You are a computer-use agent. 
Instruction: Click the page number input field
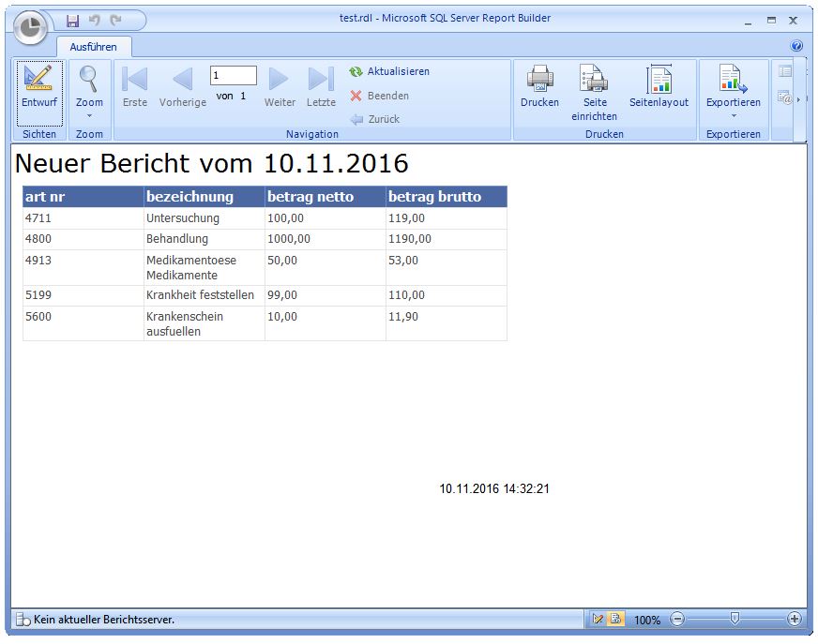click(233, 75)
